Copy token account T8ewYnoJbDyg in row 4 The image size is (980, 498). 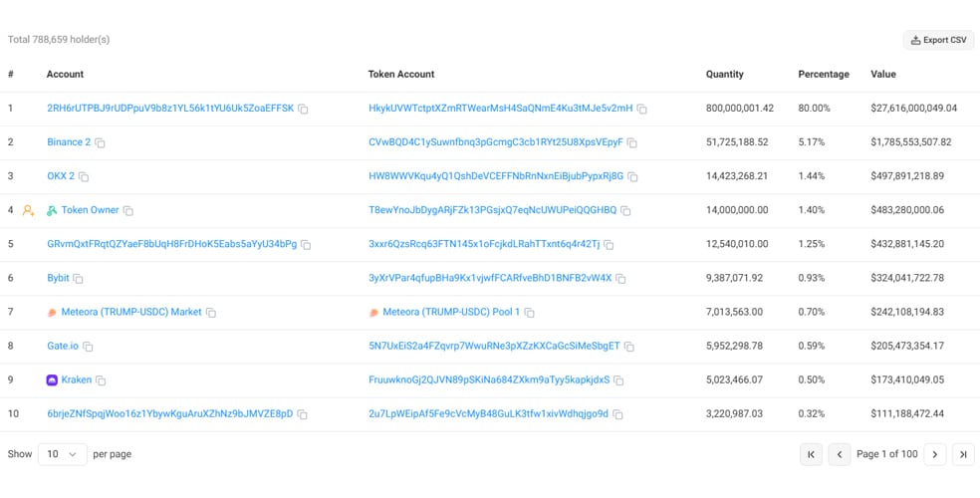click(x=625, y=211)
